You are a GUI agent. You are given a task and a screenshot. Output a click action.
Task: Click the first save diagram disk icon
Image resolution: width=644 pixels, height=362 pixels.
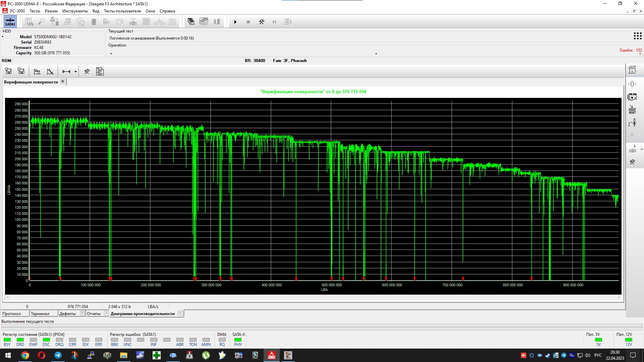8,71
